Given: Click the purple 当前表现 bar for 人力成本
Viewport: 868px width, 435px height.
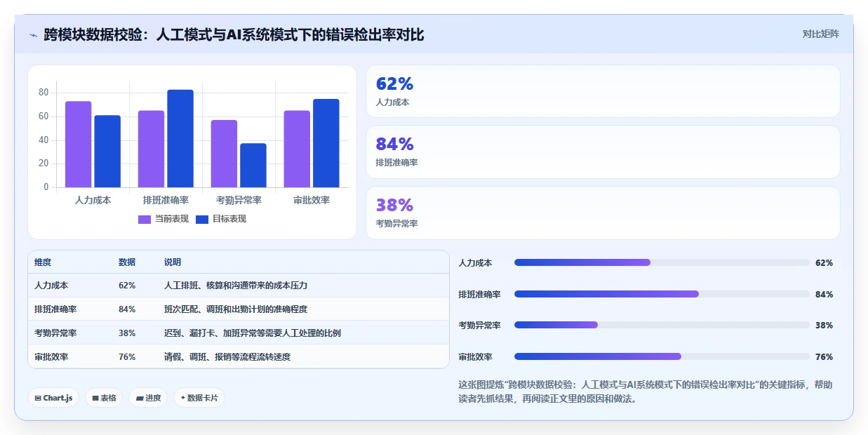Looking at the screenshot, I should tap(79, 145).
